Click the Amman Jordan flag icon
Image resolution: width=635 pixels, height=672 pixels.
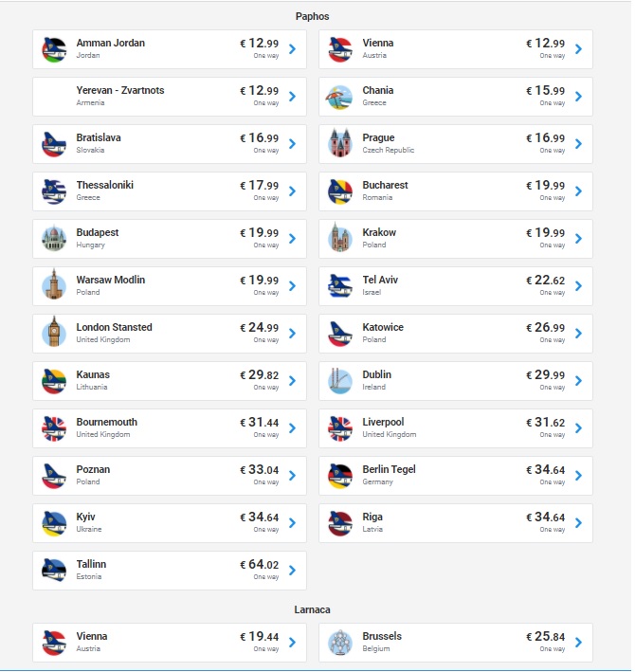click(x=54, y=49)
